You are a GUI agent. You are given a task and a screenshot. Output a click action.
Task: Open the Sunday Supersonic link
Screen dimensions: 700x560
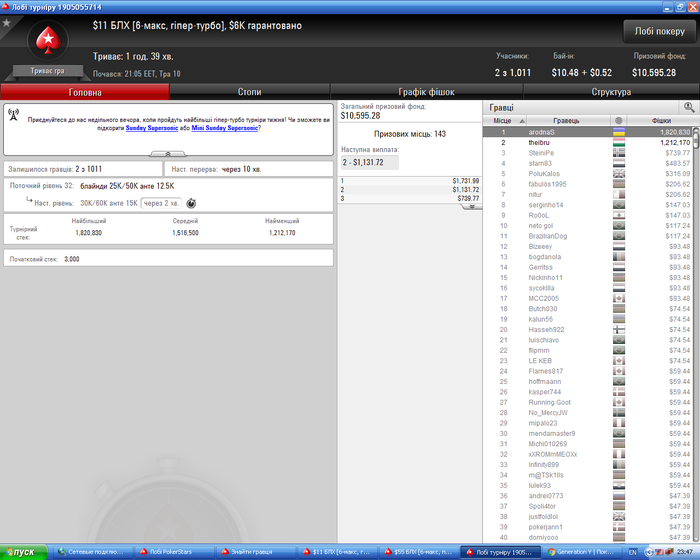(152, 128)
